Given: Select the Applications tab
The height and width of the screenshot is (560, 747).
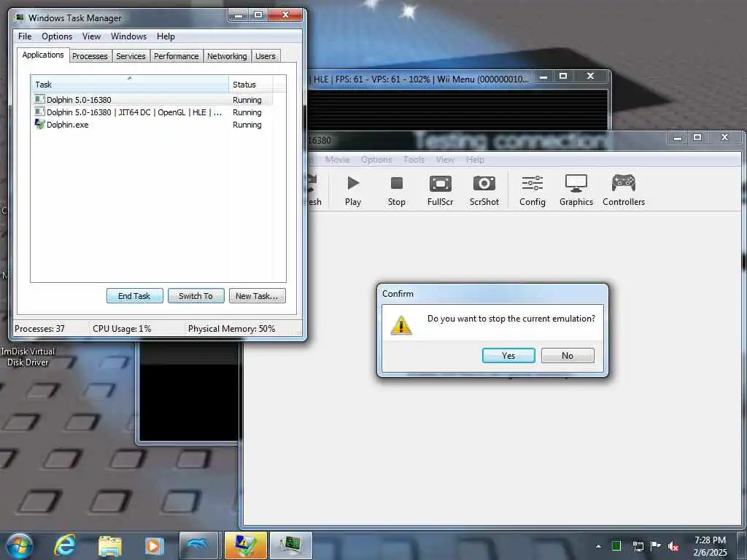Looking at the screenshot, I should coord(43,55).
